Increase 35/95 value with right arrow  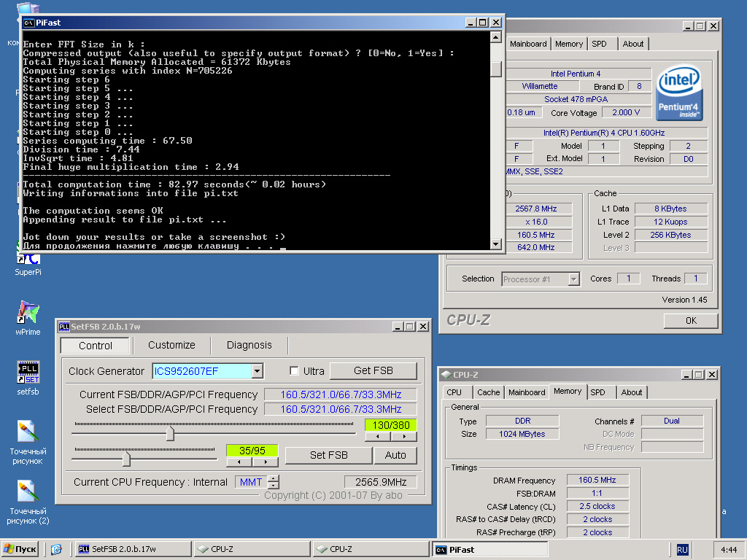tap(266, 462)
